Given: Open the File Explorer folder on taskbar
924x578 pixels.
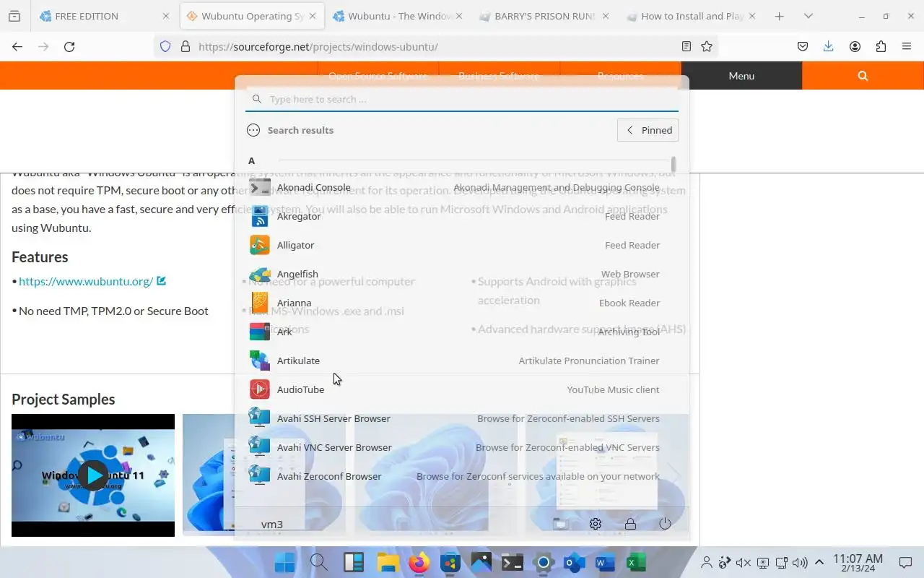Looking at the screenshot, I should 388,562.
